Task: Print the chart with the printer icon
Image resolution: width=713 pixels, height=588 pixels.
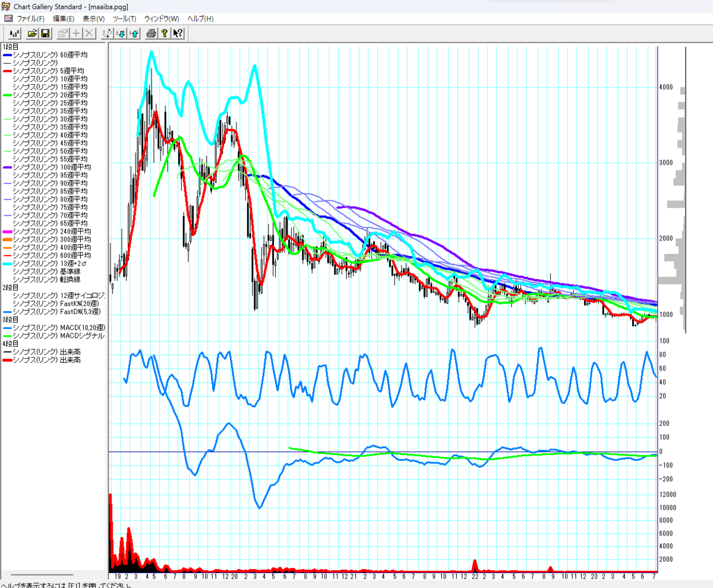Action: tap(152, 33)
